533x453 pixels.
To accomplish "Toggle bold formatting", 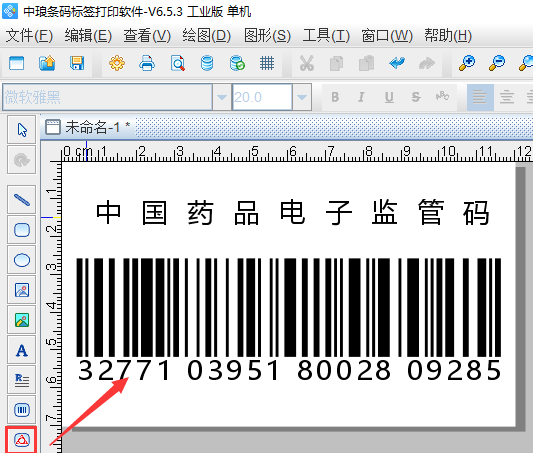I will [335, 97].
